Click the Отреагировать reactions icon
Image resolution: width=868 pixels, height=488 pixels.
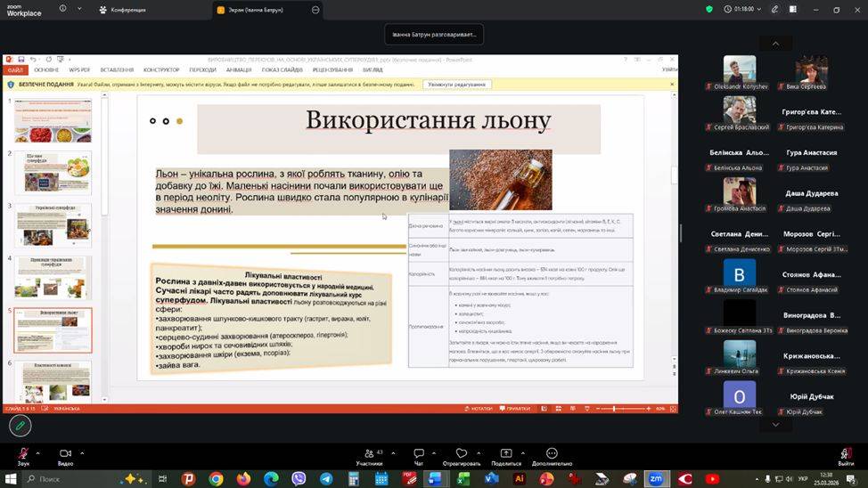pos(461,454)
